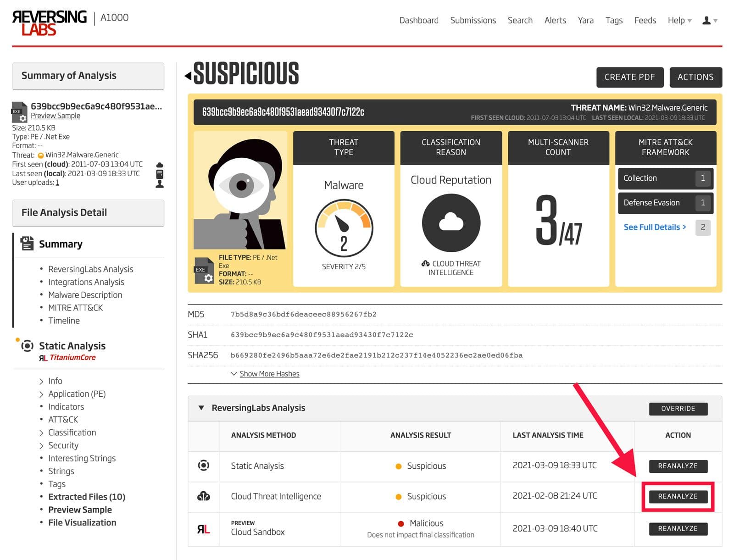Open Extracted Files (10)
The height and width of the screenshot is (560, 734).
click(87, 497)
